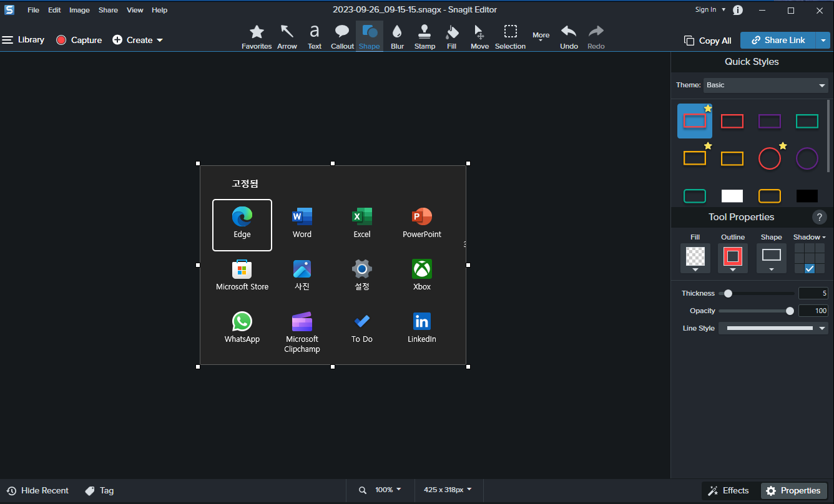834x504 pixels.
Task: Click the Share Link button
Action: (778, 40)
